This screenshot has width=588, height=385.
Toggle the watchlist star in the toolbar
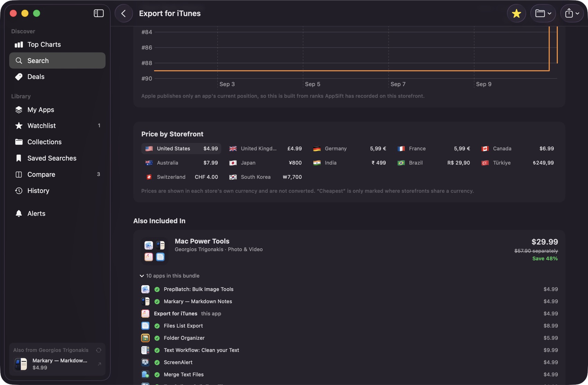click(x=516, y=14)
